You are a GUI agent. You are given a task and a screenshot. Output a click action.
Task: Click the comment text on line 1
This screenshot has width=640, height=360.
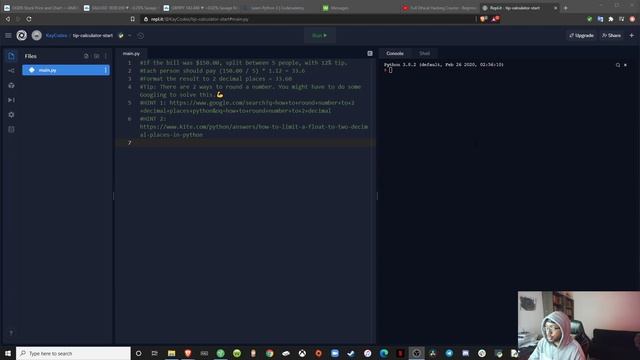(244, 63)
